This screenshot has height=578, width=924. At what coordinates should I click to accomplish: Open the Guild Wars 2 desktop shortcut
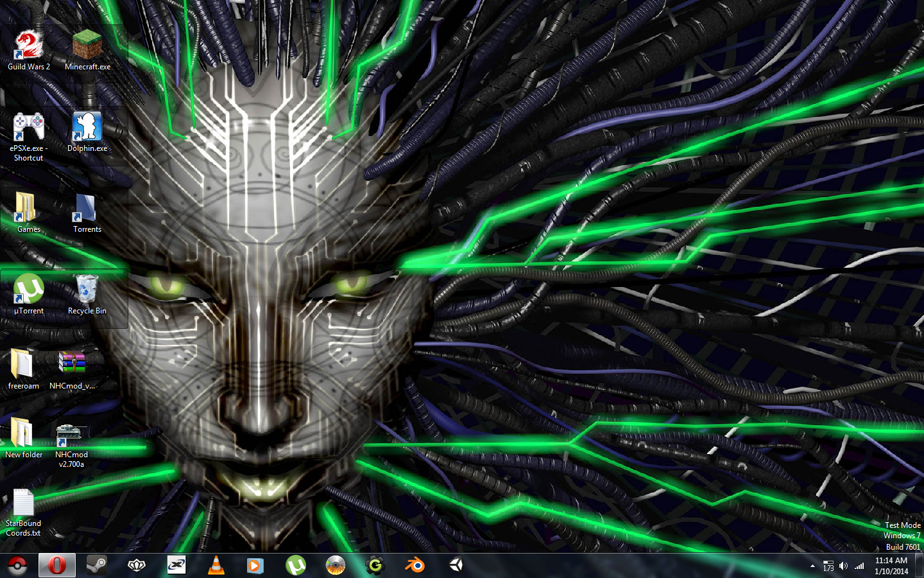pos(29,47)
